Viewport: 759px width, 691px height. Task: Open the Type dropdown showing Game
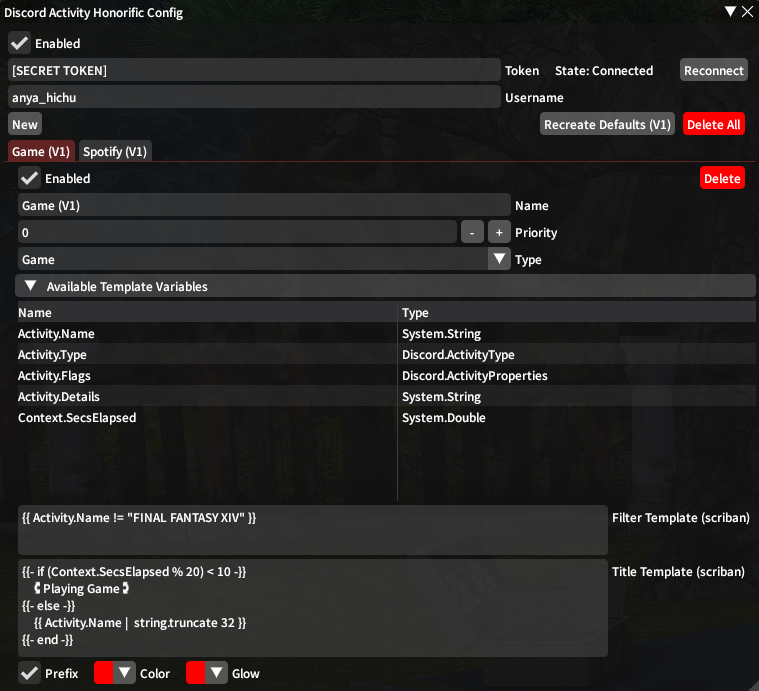click(499, 259)
